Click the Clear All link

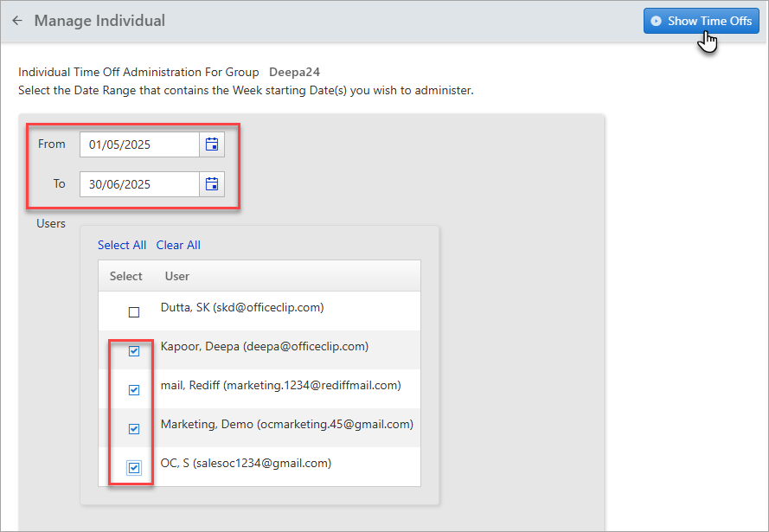[178, 245]
